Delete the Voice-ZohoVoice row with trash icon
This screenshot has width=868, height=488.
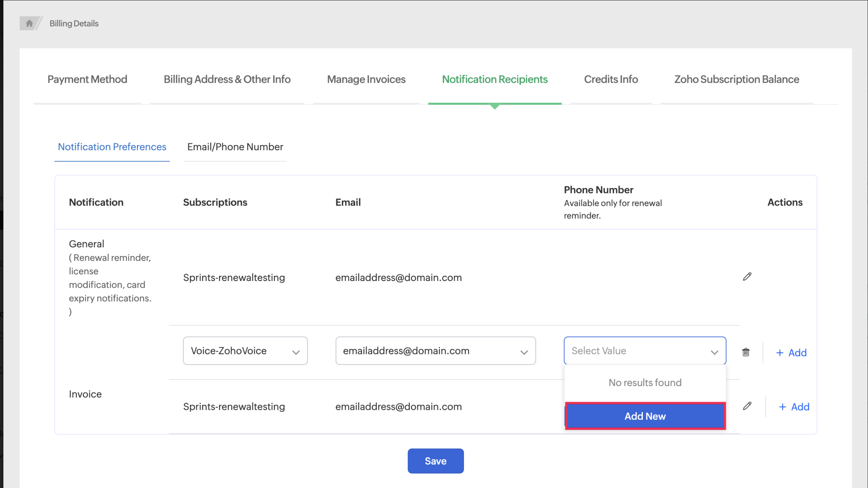pyautogui.click(x=746, y=352)
